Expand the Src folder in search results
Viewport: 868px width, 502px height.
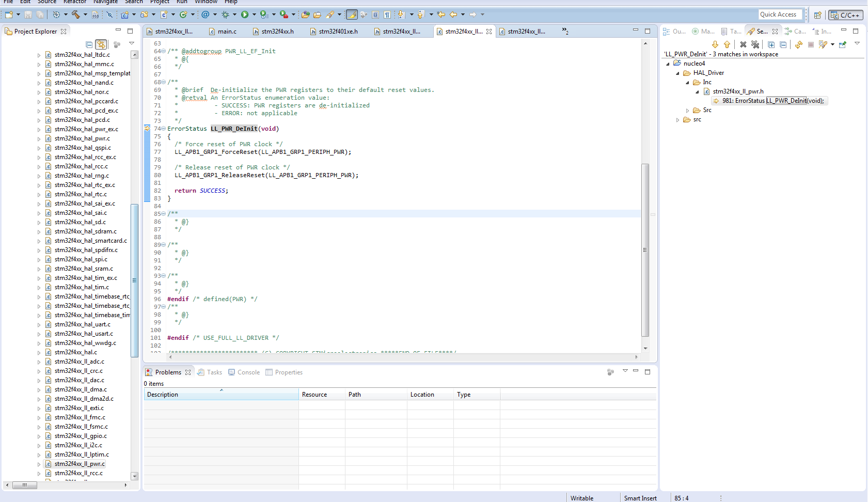point(687,111)
